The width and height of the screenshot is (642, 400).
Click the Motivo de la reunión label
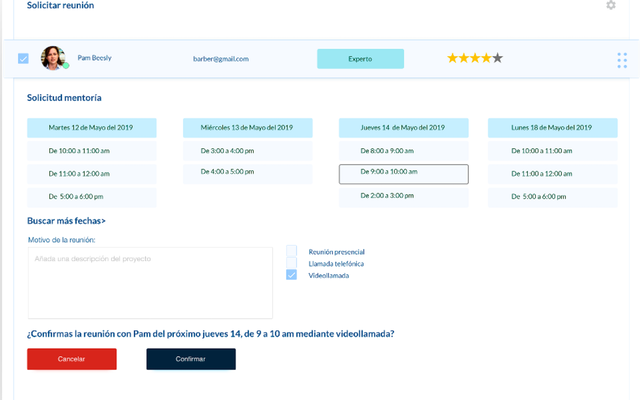click(x=61, y=240)
